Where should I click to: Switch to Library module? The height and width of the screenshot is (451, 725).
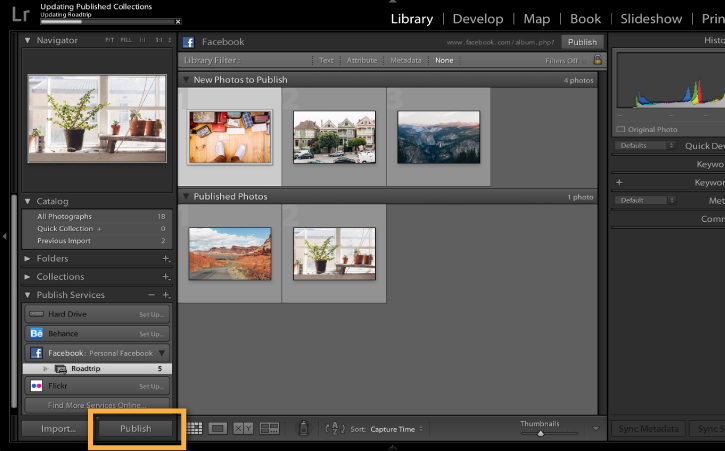[412, 19]
